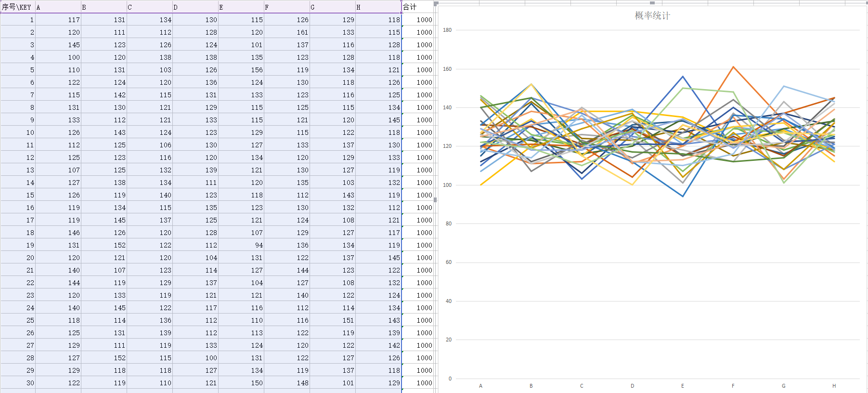Click the chart's left-middle resize handle

pos(435,199)
